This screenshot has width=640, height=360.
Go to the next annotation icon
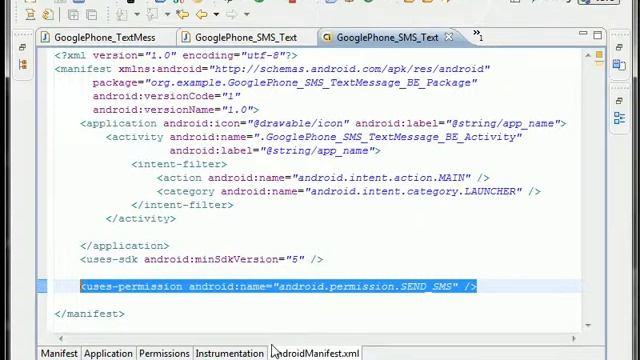click(122, 15)
